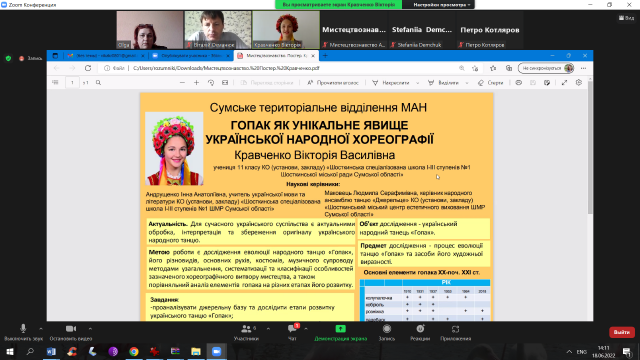Click the PDF viewer vertical scrollbar
The height and width of the screenshot is (360, 640).
(590, 147)
